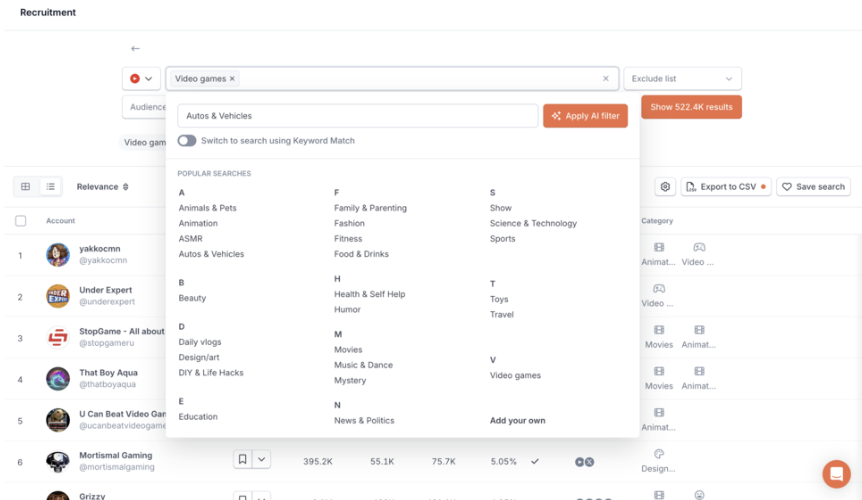This screenshot has height=500, width=862.
Task: Click Video games icon in Under Expert row
Action: pyautogui.click(x=659, y=289)
